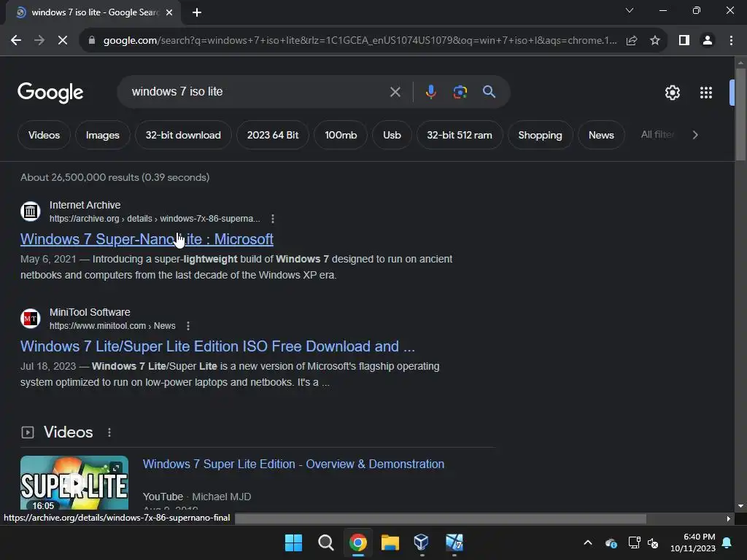Open taskbar clock and date

tap(693, 542)
